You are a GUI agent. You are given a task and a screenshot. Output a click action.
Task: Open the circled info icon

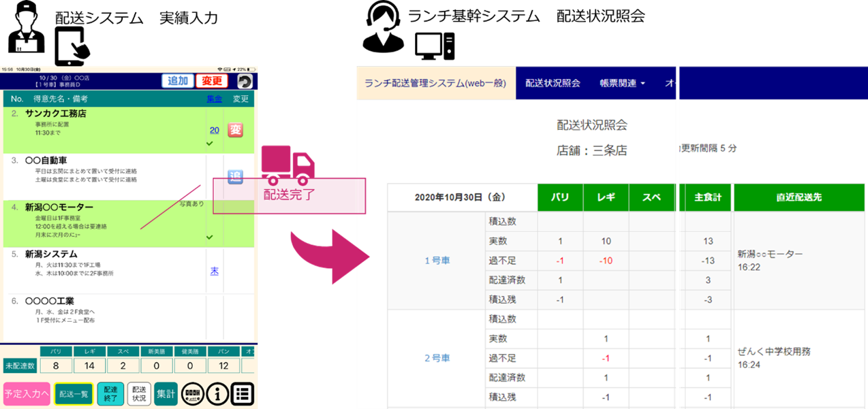pyautogui.click(x=218, y=393)
